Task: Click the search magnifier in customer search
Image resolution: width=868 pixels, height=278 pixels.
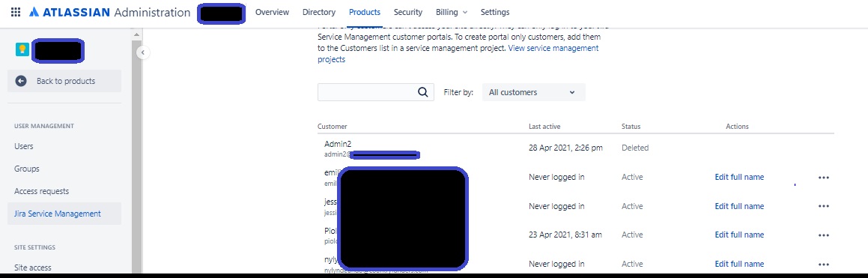Action: click(x=423, y=92)
